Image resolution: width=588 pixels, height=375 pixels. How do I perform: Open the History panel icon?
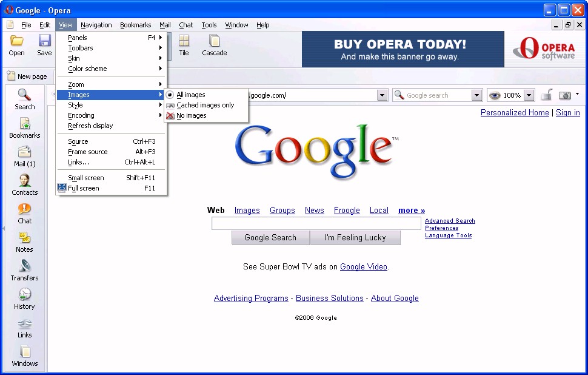click(x=24, y=298)
